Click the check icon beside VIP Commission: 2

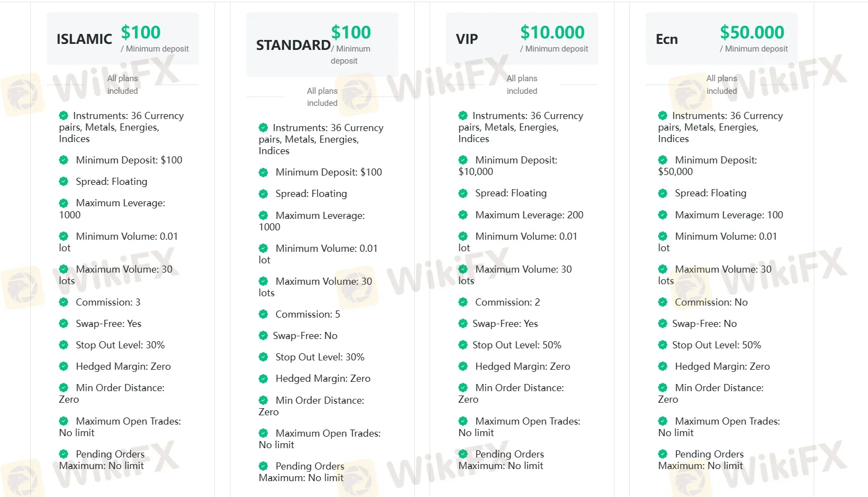pos(463,302)
